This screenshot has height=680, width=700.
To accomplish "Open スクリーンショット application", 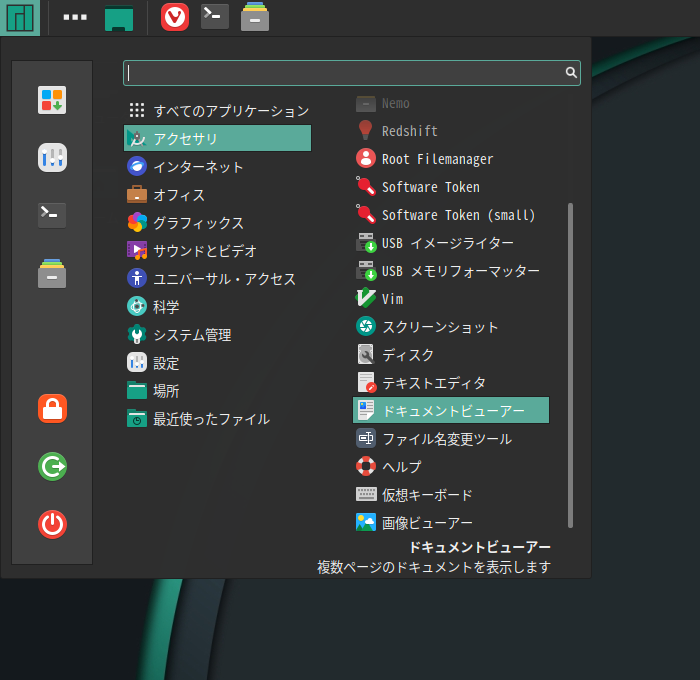I will coord(440,327).
